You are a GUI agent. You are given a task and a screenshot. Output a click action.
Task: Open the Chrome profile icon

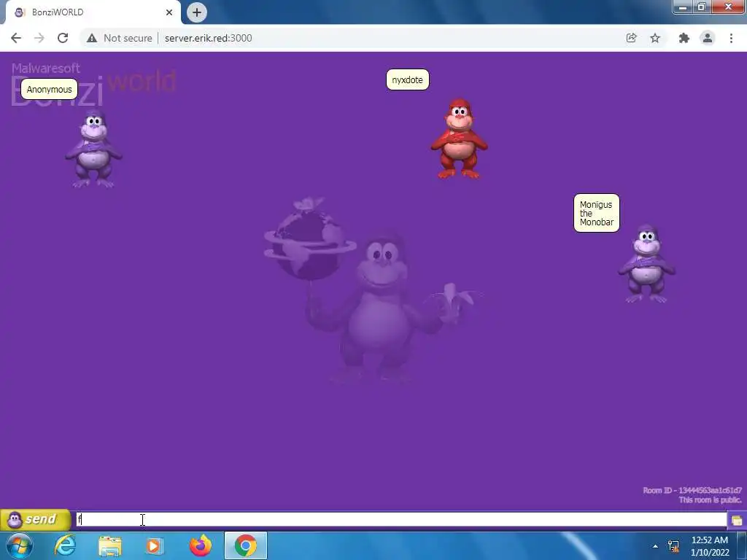click(708, 38)
